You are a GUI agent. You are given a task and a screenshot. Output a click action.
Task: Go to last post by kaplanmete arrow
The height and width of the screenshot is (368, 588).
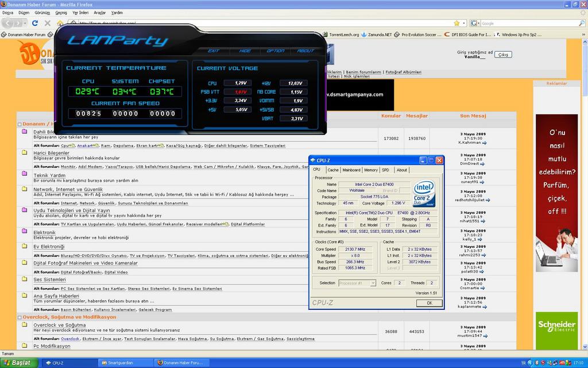485,307
